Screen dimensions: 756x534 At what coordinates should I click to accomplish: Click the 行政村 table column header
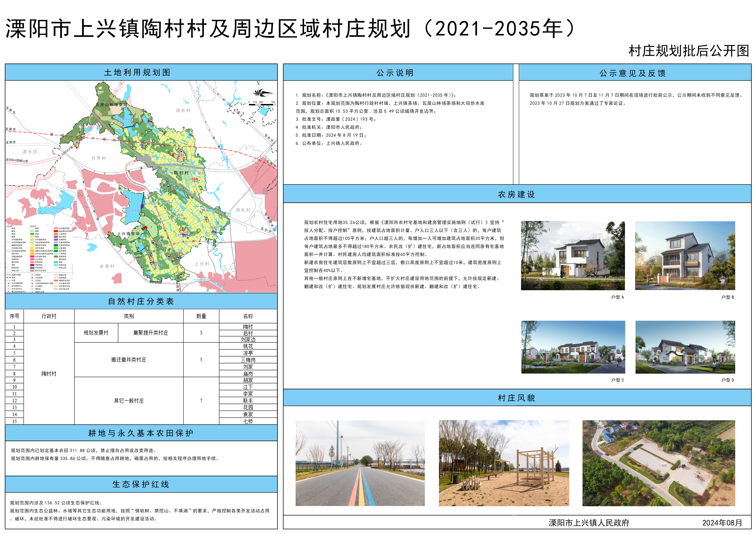tap(49, 316)
